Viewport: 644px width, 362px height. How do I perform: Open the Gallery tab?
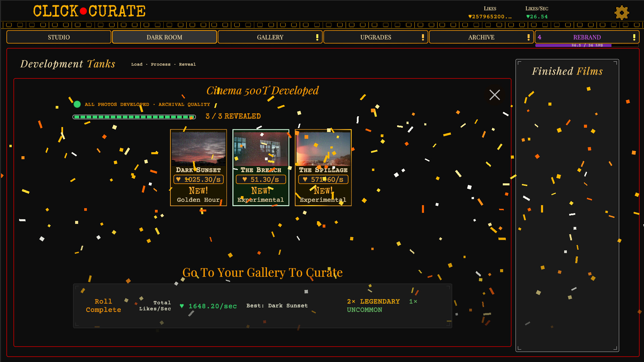pos(270,37)
